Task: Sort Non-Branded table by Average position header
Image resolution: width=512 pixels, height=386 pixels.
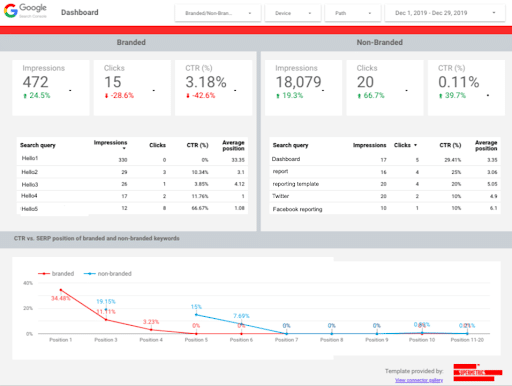Action: pos(486,145)
